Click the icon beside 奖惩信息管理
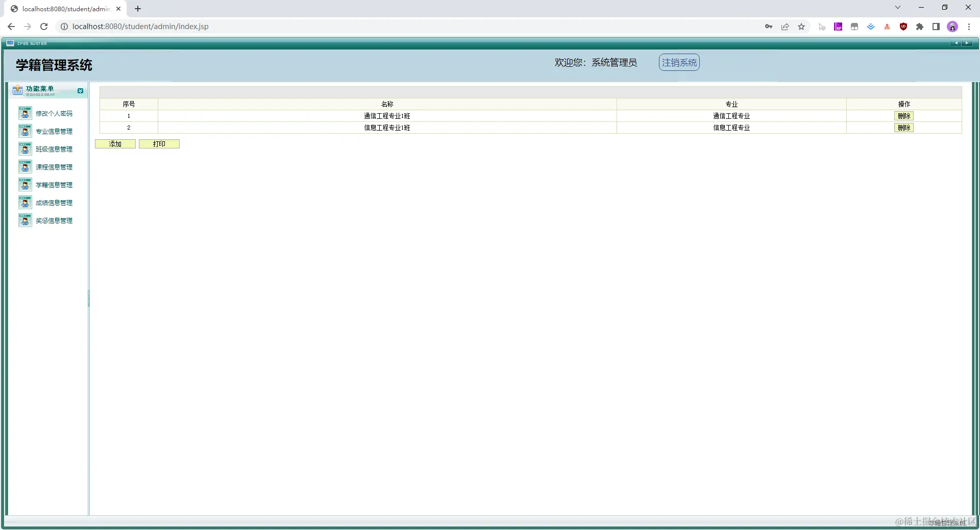The height and width of the screenshot is (530, 980). tap(25, 220)
